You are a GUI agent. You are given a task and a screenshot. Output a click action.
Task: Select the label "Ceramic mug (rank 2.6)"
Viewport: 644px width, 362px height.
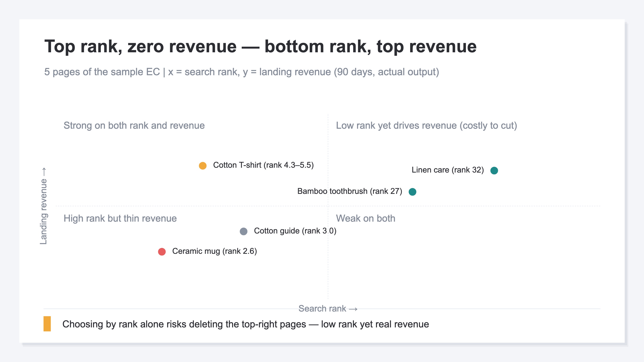215,251
